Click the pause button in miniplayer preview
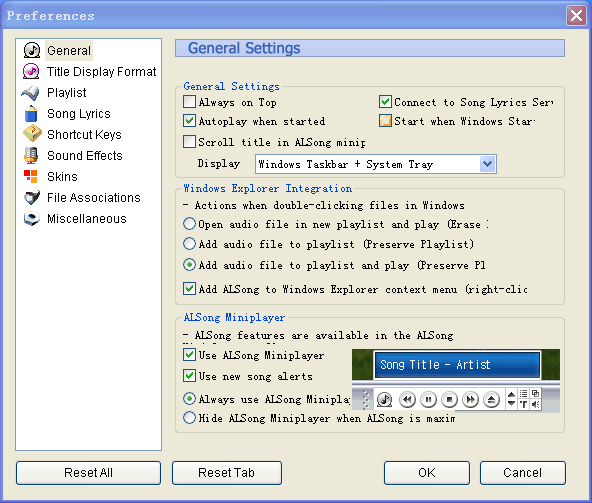 (x=428, y=399)
